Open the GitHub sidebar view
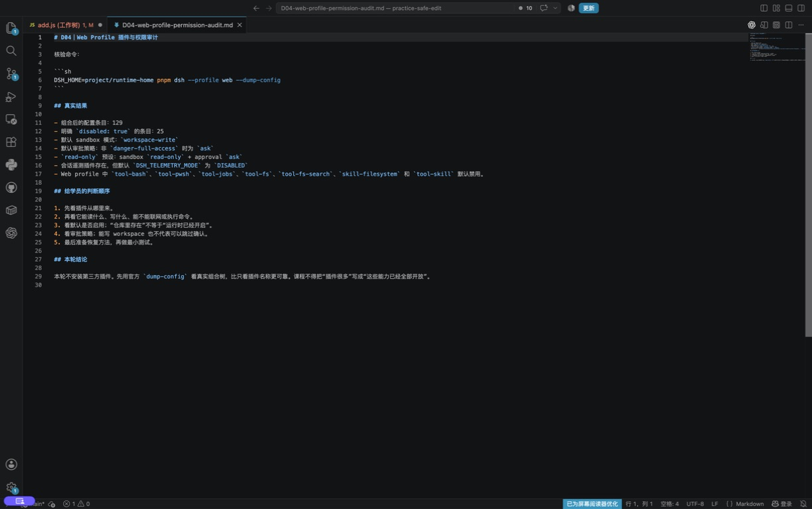This screenshot has width=812, height=509. (x=11, y=188)
